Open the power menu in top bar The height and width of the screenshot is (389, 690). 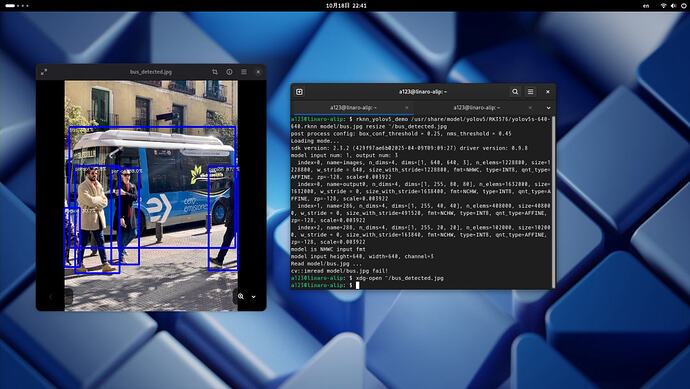(683, 6)
